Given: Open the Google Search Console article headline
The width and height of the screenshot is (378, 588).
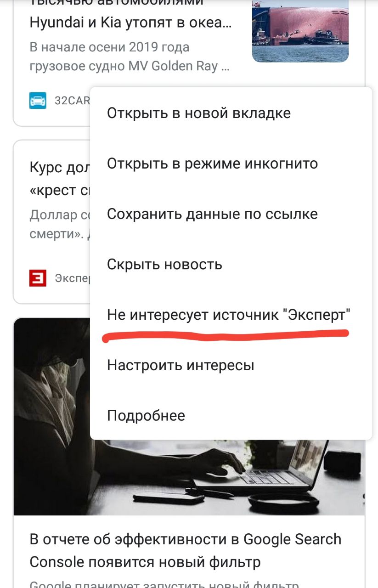Looking at the screenshot, I should [186, 550].
